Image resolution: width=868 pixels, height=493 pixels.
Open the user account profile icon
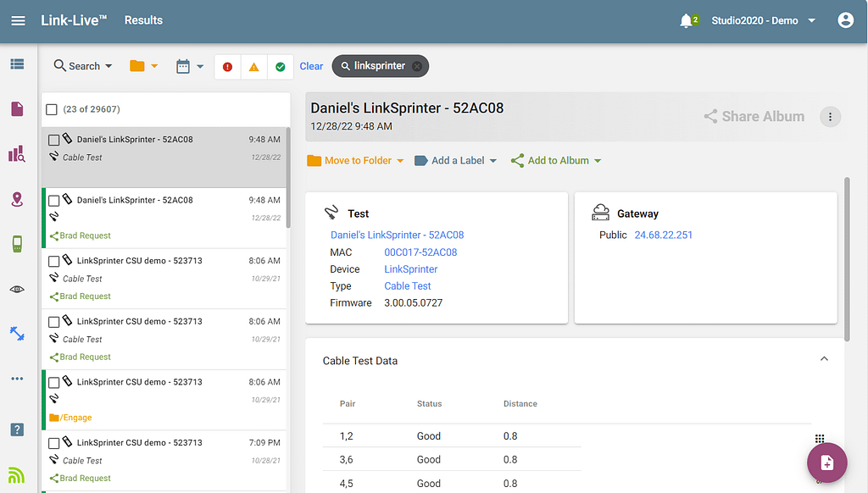point(845,20)
